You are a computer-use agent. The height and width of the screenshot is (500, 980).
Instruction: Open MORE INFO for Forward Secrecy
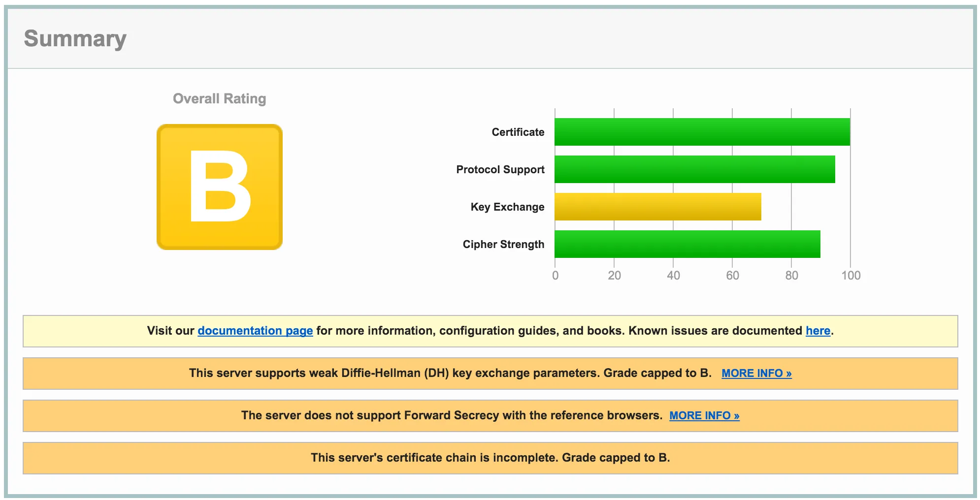[x=704, y=416]
